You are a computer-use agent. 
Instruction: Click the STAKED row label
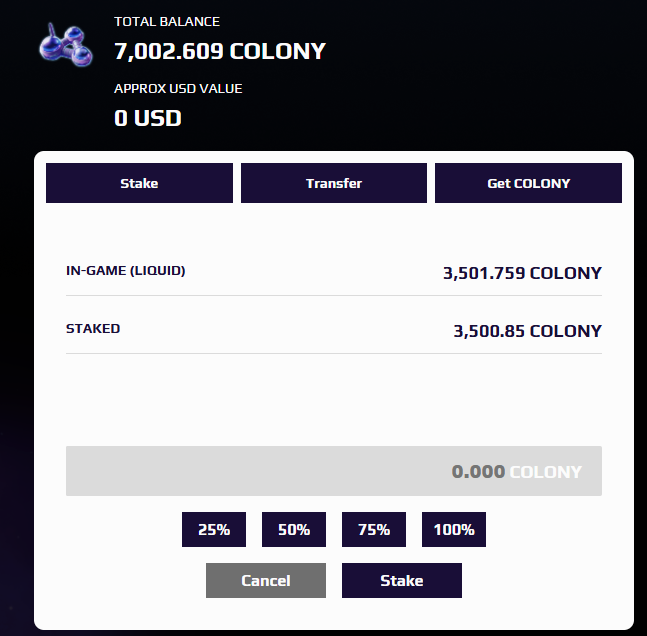point(93,329)
